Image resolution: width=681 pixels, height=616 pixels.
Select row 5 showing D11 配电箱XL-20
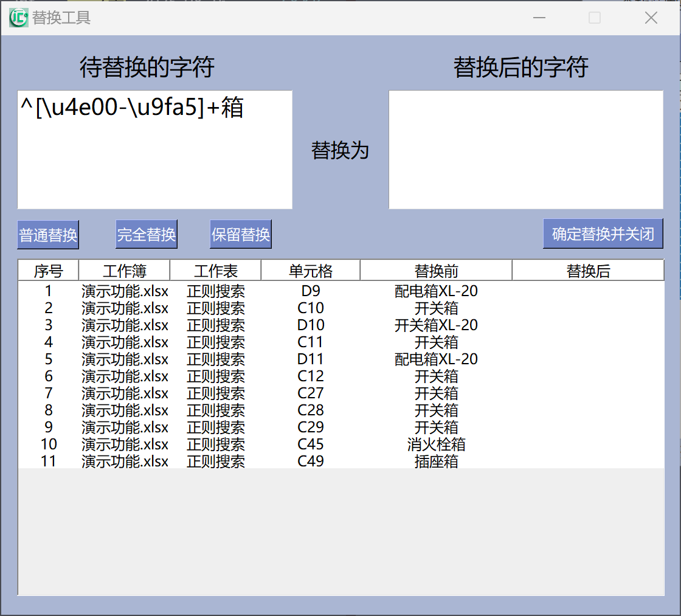340,359
